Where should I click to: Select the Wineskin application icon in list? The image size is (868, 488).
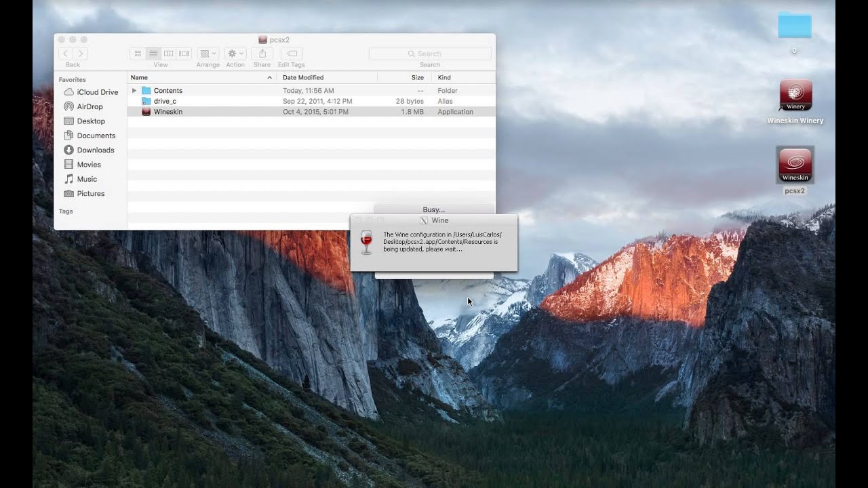pyautogui.click(x=146, y=112)
